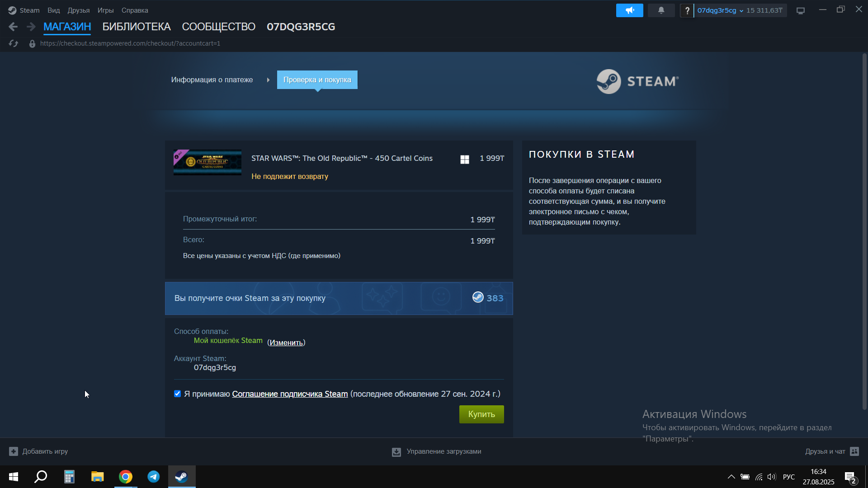Click the page vertical scrollbar
The image size is (868, 488).
click(x=864, y=231)
